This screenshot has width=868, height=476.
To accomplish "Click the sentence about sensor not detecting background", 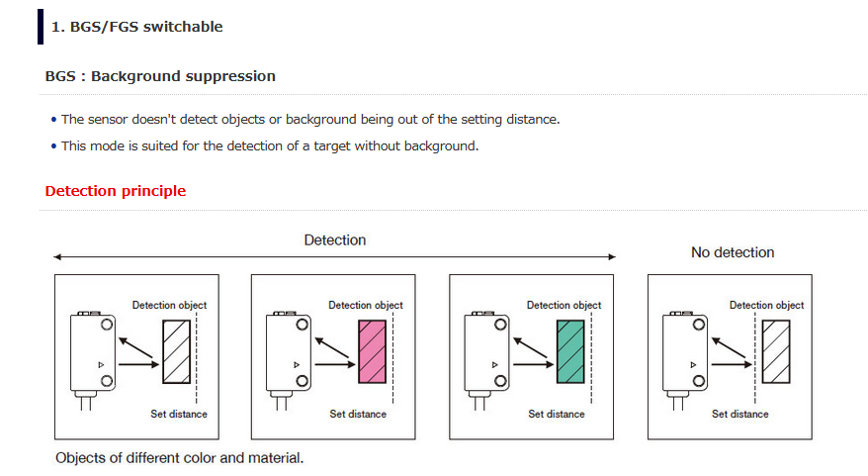I will tap(310, 120).
